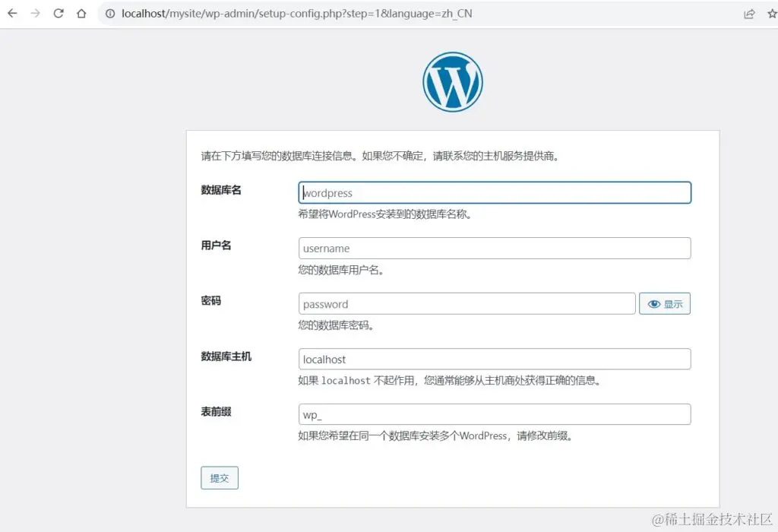This screenshot has width=778, height=532.
Task: Click the 数据库名 label
Action: tap(221, 189)
